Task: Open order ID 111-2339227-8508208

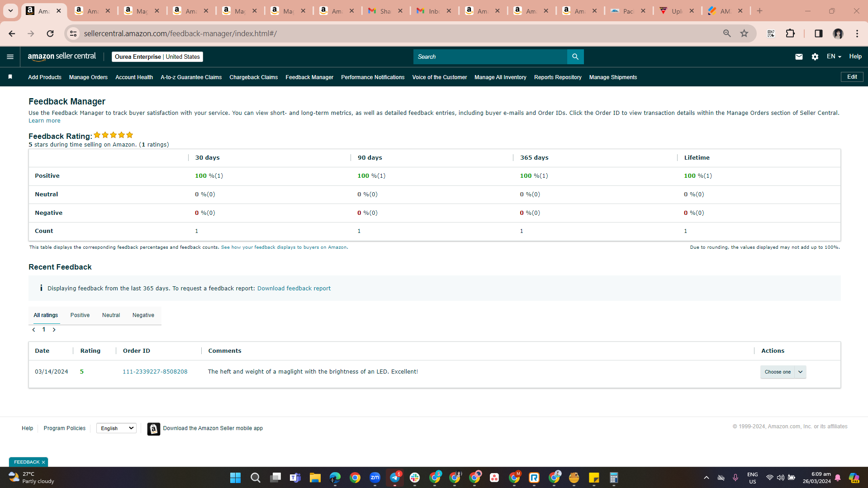Action: (x=155, y=372)
